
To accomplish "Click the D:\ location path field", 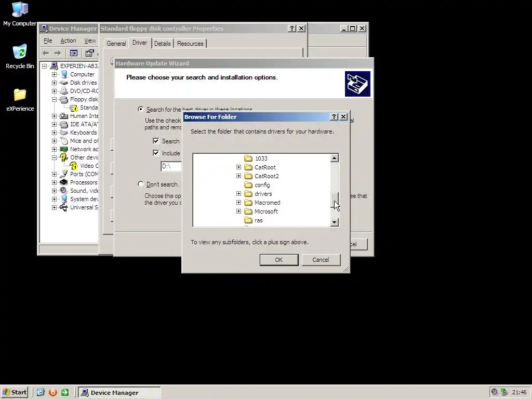I will pos(171,166).
